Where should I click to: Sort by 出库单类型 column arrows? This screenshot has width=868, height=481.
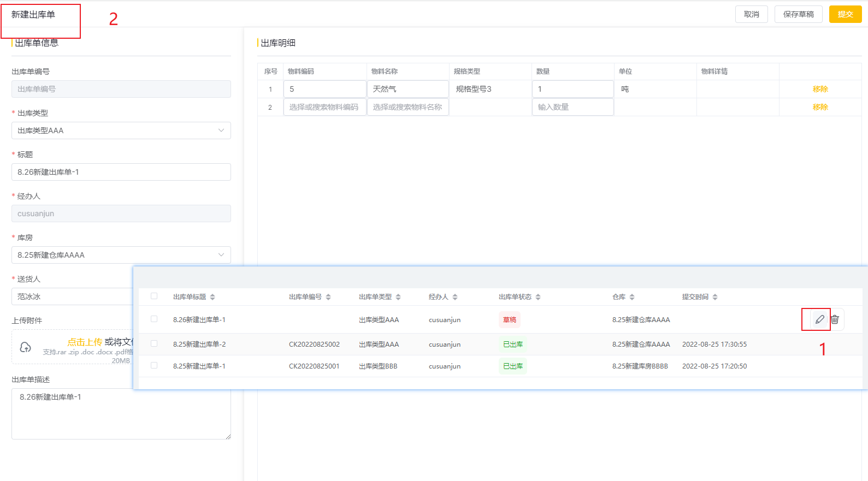398,297
